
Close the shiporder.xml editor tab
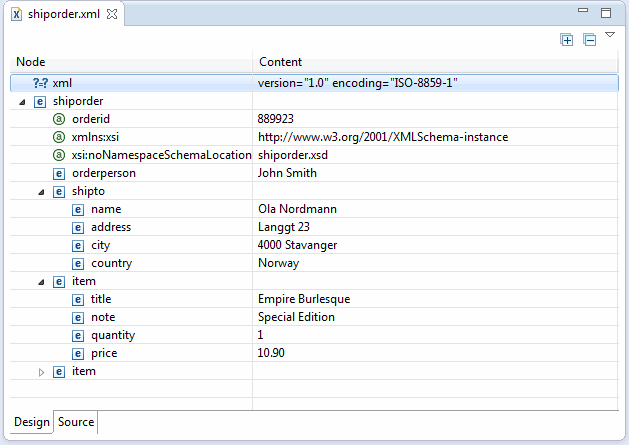112,14
